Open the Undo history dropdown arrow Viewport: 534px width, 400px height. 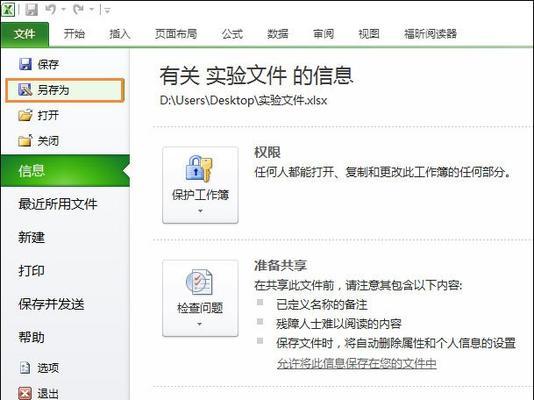pyautogui.click(x=63, y=10)
